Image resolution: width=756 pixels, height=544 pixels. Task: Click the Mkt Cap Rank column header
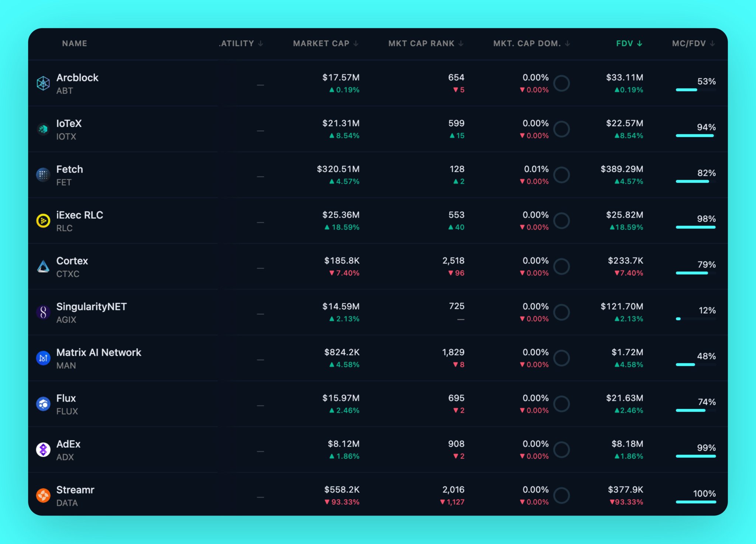click(426, 44)
